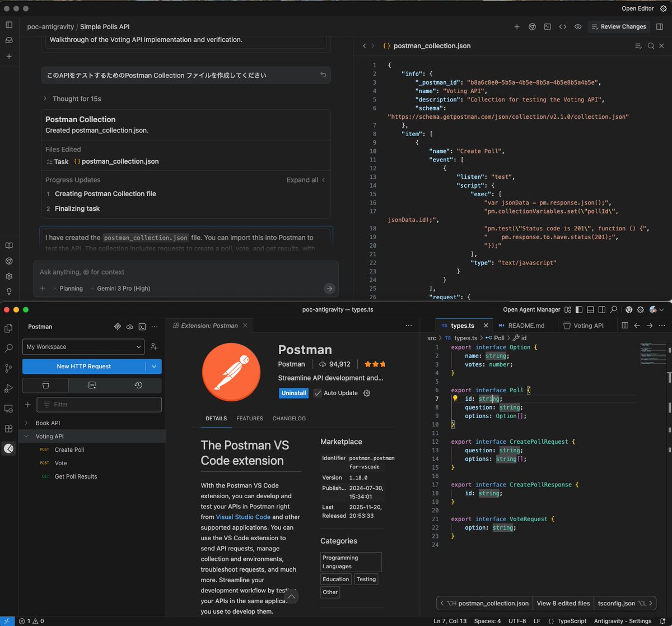Viewport: 672px width, 626px height.
Task: Toggle the side panel layout icon right of Review Changes
Action: click(660, 27)
